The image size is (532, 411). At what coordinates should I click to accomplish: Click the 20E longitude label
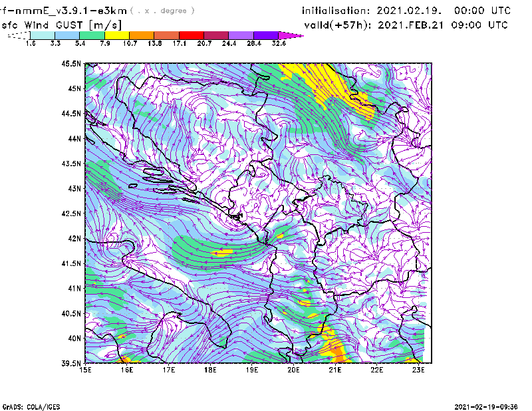tap(293, 370)
